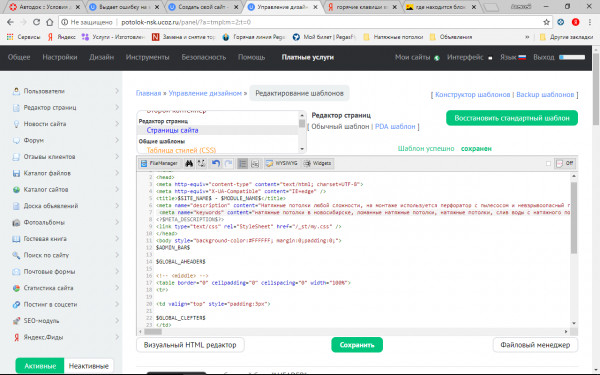Viewport: 600px width, 375px height.
Task: Expand the Фотоальбомы chevron
Action: click(x=117, y=222)
